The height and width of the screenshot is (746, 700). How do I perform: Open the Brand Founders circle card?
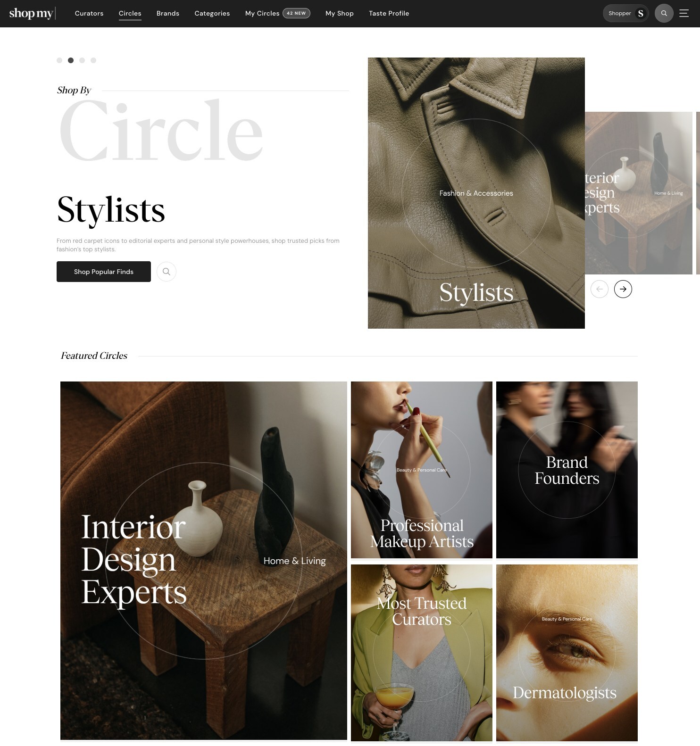[567, 470]
